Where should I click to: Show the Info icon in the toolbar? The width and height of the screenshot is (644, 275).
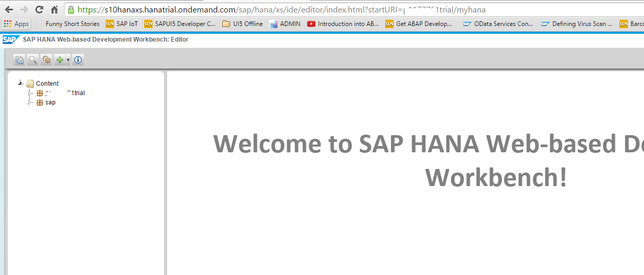78,60
